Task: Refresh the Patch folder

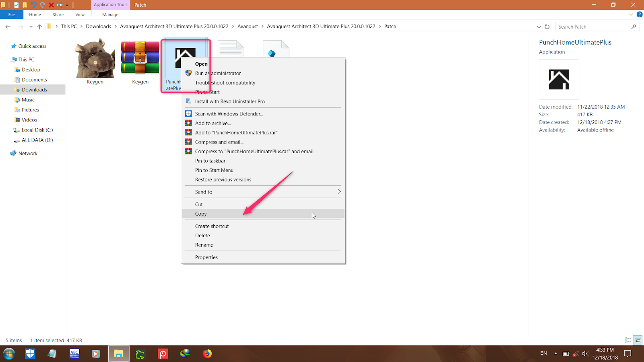Action: pos(547,27)
